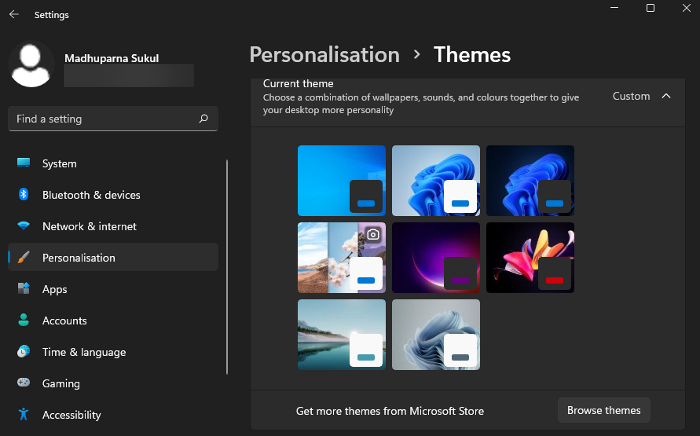The width and height of the screenshot is (700, 436).
Task: Click the Time & language globe icon
Action: point(23,351)
